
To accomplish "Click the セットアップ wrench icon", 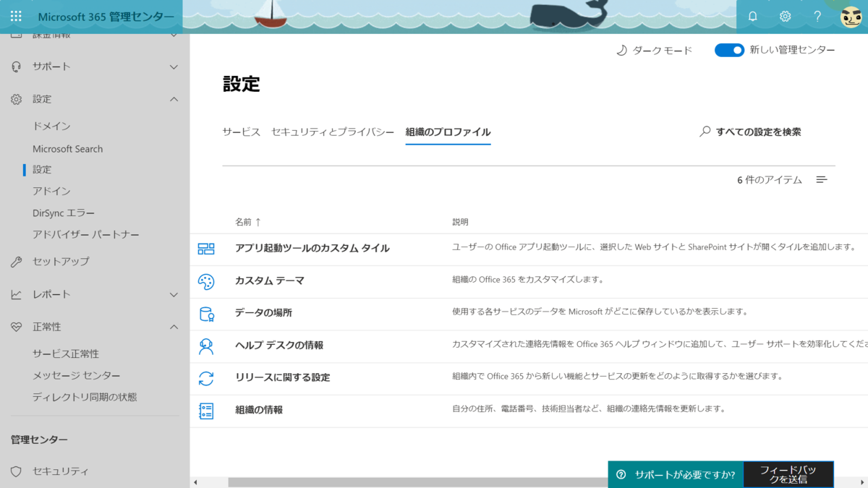I will click(17, 262).
